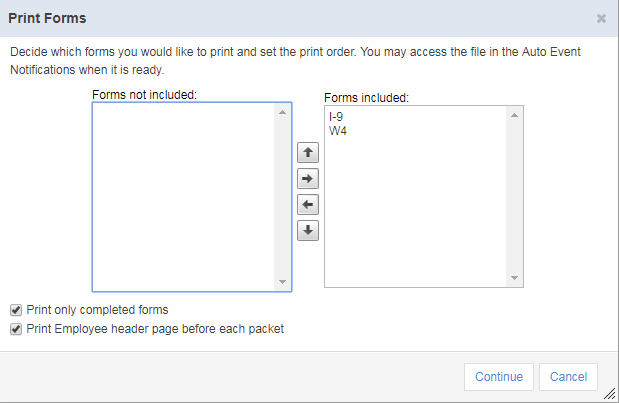Click the move down arrow button
This screenshot has height=403, width=619.
pos(308,231)
